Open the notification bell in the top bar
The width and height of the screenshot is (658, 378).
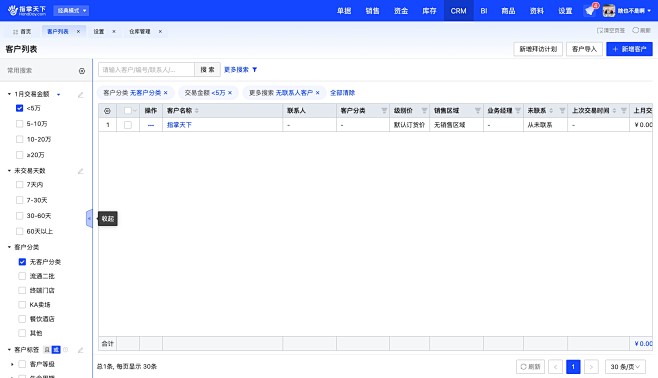pos(590,10)
